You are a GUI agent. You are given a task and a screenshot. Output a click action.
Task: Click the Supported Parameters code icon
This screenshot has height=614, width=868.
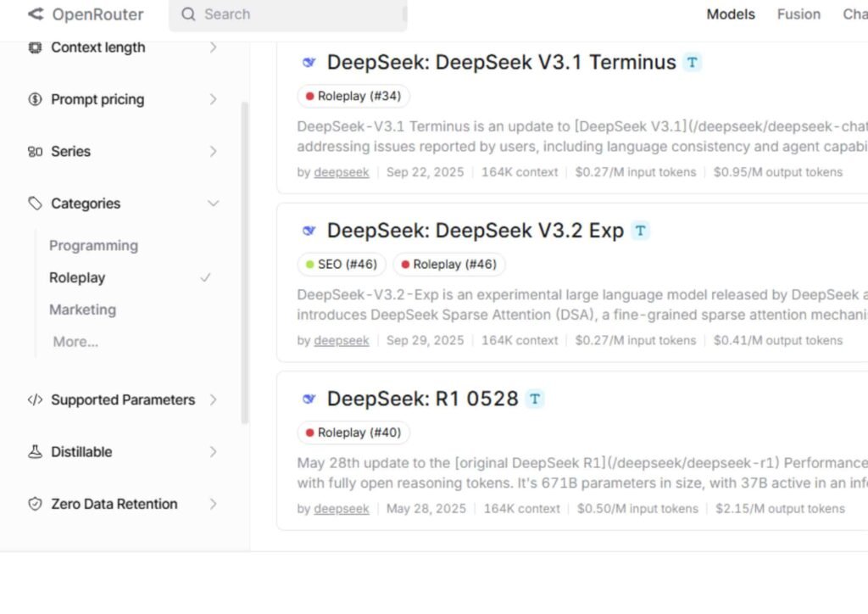35,399
